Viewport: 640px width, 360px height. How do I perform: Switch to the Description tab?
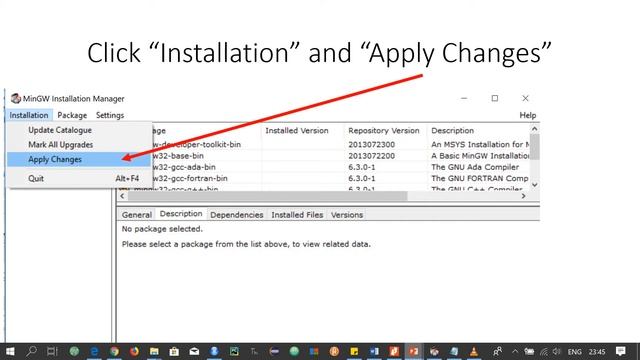point(181,214)
